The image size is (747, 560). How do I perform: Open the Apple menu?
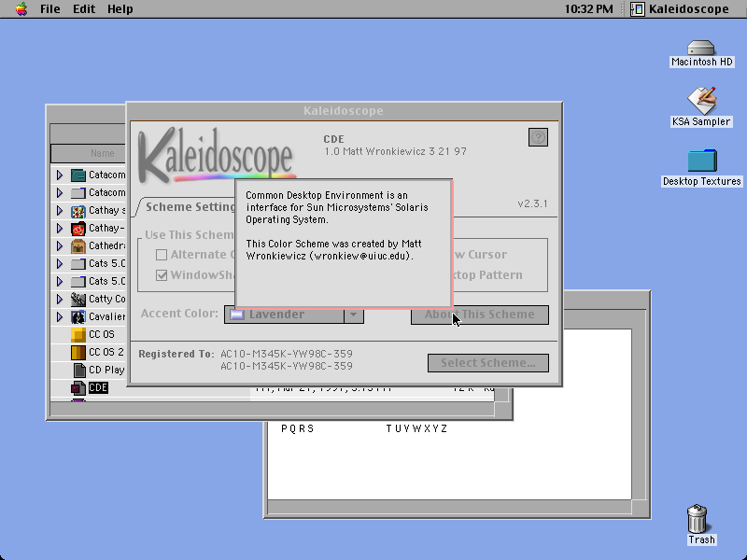tap(21, 8)
